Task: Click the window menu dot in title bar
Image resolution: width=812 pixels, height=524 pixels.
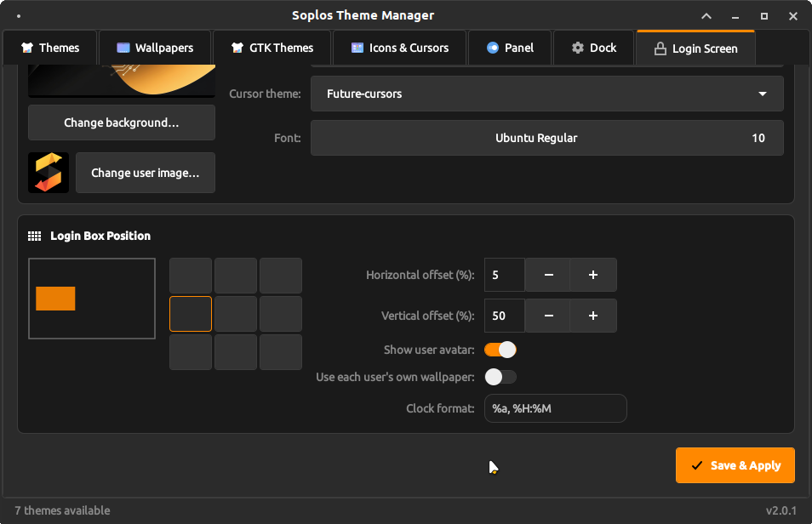Action: click(x=19, y=16)
